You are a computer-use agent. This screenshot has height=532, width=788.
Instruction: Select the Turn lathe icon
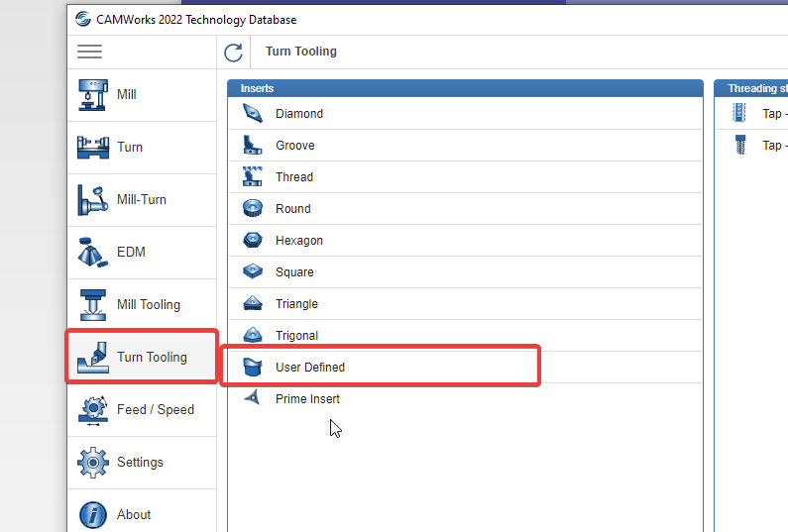(93, 148)
